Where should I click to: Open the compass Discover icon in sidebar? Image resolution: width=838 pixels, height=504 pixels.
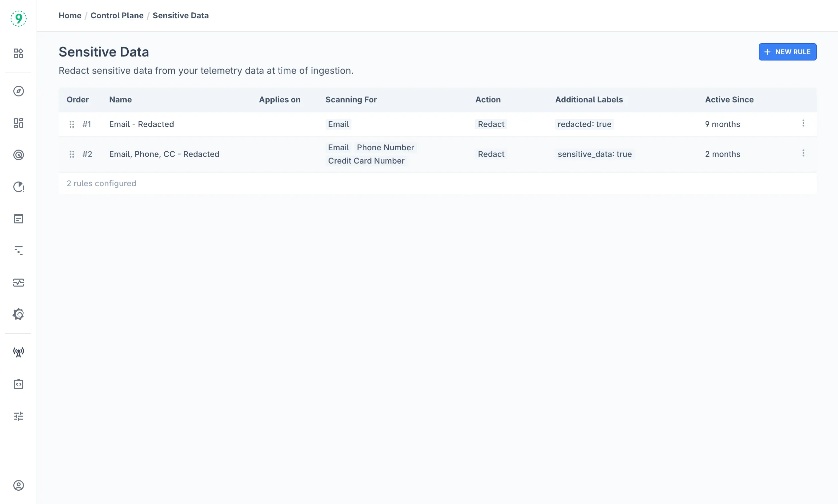pos(18,91)
